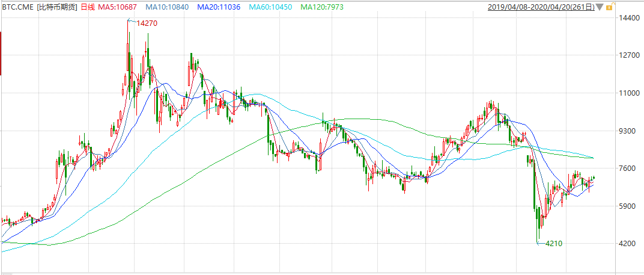Click the 2019/04/08-2020/04/20(261日) date range link
This screenshot has width=644, height=275.
point(541,7)
